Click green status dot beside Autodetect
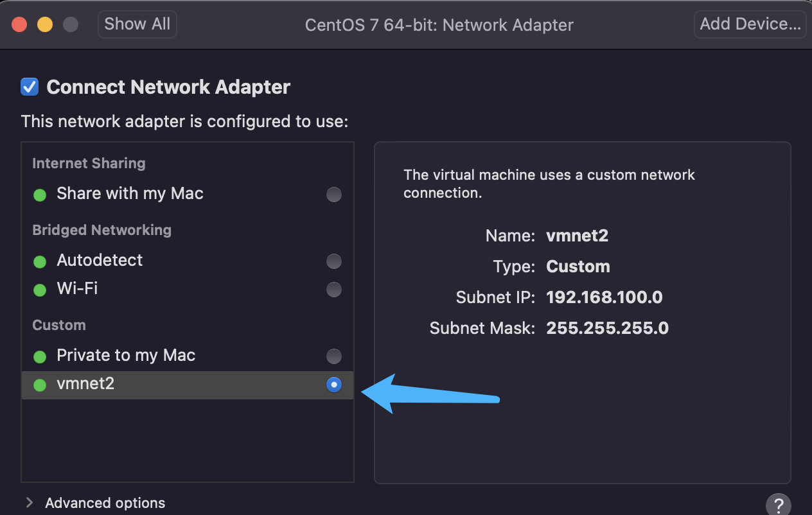The height and width of the screenshot is (515, 812). (x=40, y=261)
